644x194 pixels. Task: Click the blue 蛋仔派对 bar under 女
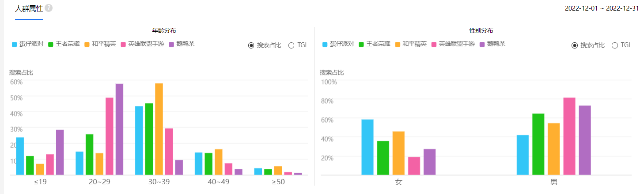pyautogui.click(x=367, y=147)
